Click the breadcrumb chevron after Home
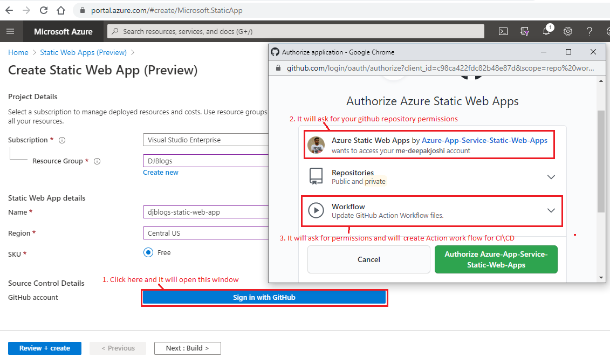This screenshot has width=610, height=364. [x=34, y=52]
